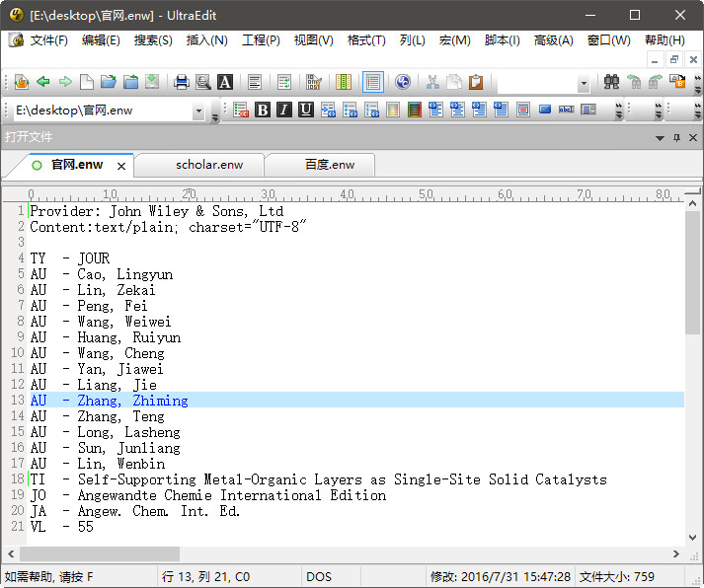Screen dimensions: 704x588
Task: Click the dark rainbow lines icon
Action: 415,110
